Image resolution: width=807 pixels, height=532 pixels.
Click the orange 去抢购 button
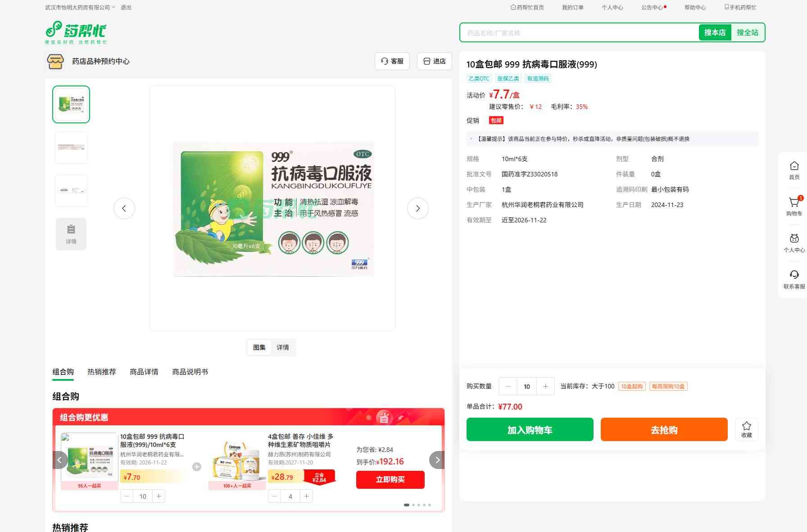point(664,429)
